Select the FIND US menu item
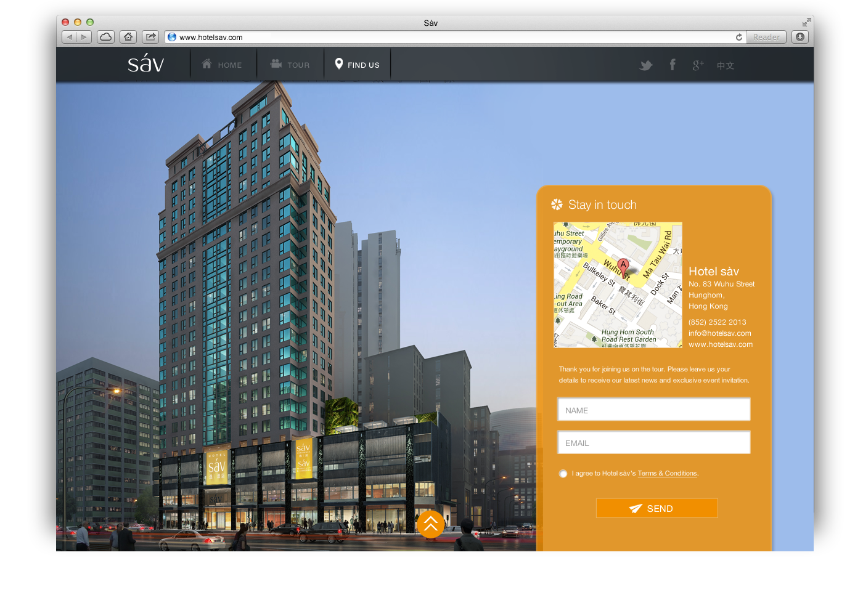 [x=358, y=65]
